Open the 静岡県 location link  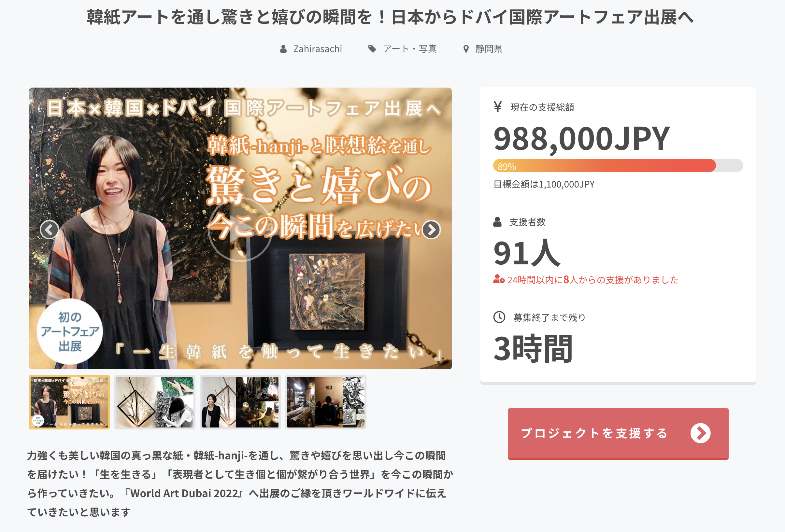pyautogui.click(x=489, y=49)
